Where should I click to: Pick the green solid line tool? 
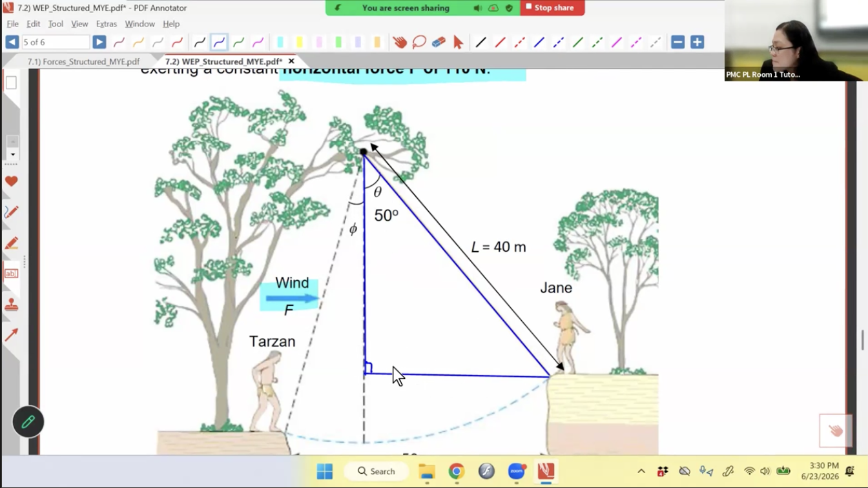click(x=577, y=42)
